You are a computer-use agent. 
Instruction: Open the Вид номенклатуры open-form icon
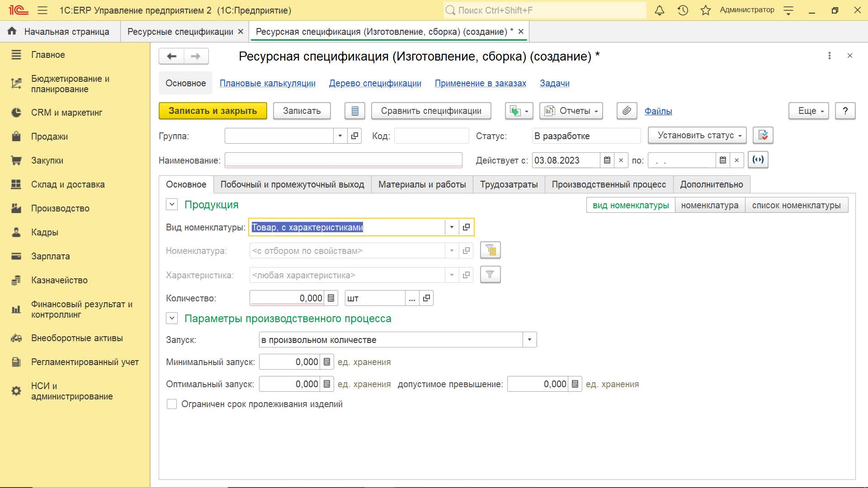tap(466, 227)
